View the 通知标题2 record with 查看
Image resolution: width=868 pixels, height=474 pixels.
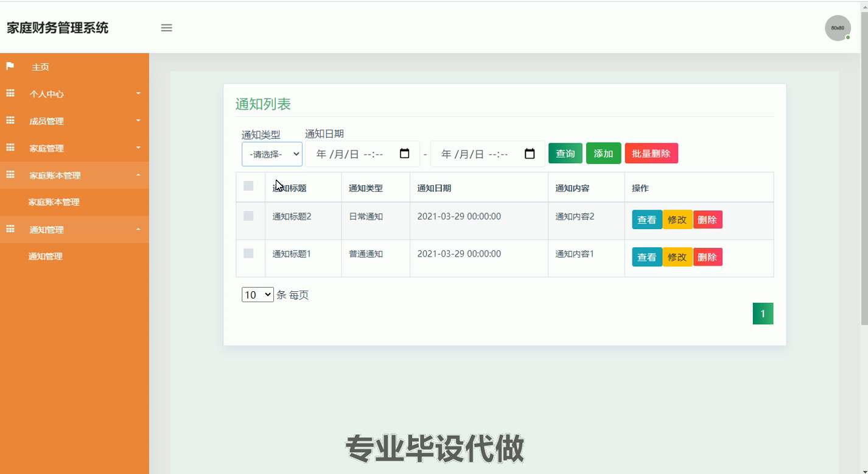point(647,220)
